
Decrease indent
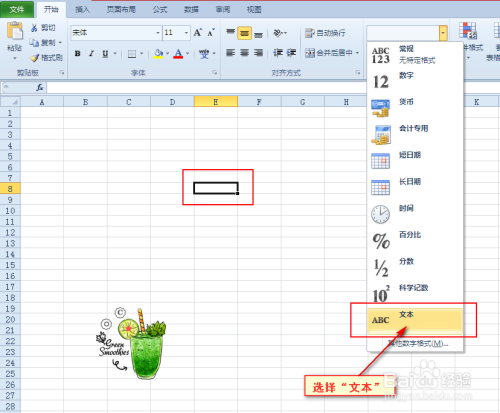(x=278, y=53)
